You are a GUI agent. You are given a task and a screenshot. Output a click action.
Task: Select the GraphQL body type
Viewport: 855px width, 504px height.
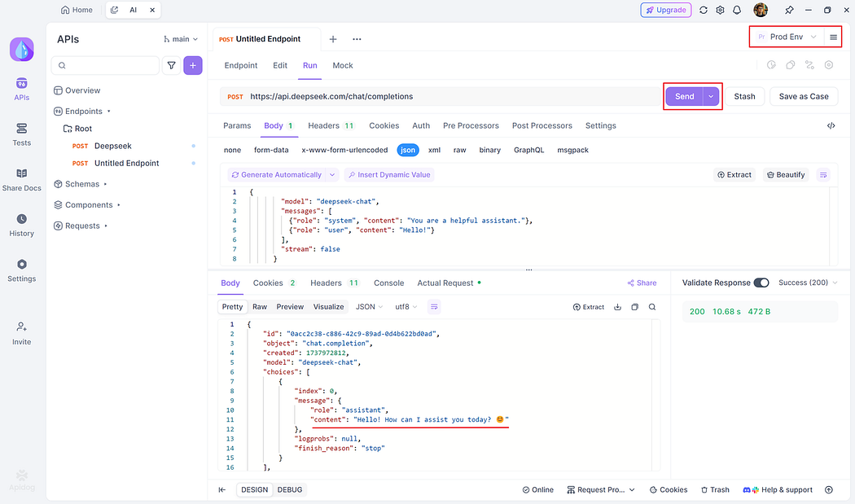pyautogui.click(x=529, y=150)
